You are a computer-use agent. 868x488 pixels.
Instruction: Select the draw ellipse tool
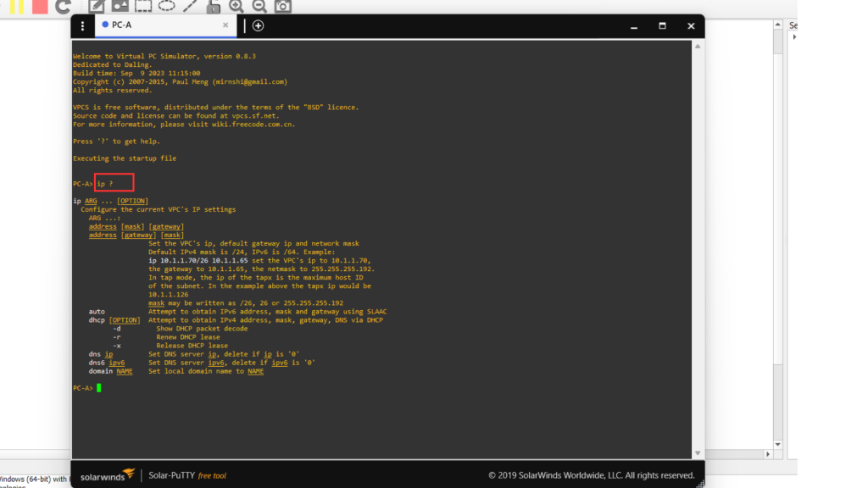167,5
